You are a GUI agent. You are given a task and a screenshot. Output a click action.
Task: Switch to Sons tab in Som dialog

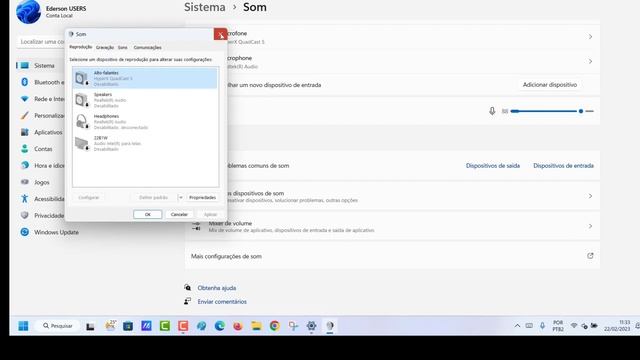[122, 47]
